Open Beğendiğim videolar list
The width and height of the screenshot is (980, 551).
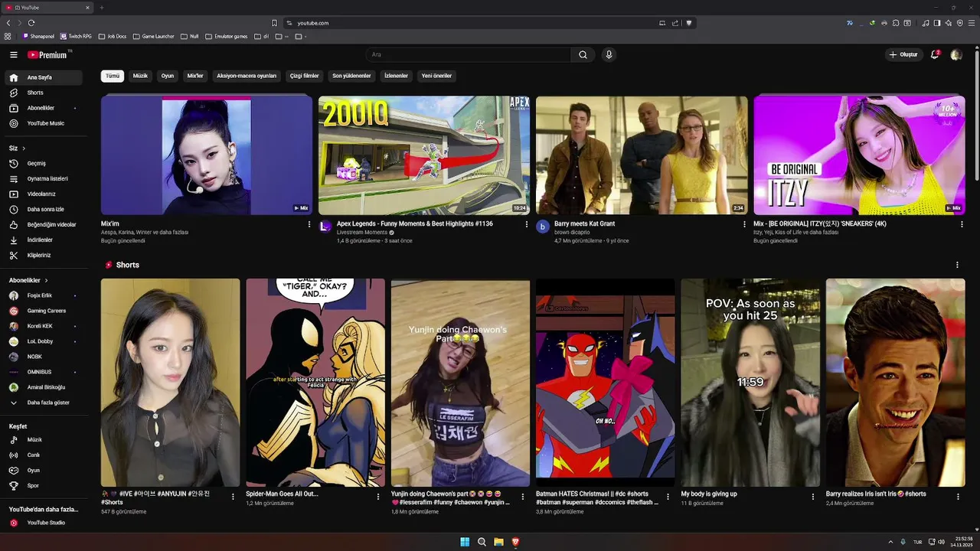[x=44, y=224]
